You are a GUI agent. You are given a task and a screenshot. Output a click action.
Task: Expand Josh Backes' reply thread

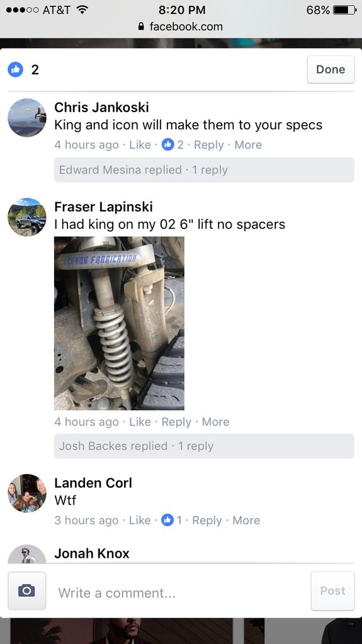point(204,446)
